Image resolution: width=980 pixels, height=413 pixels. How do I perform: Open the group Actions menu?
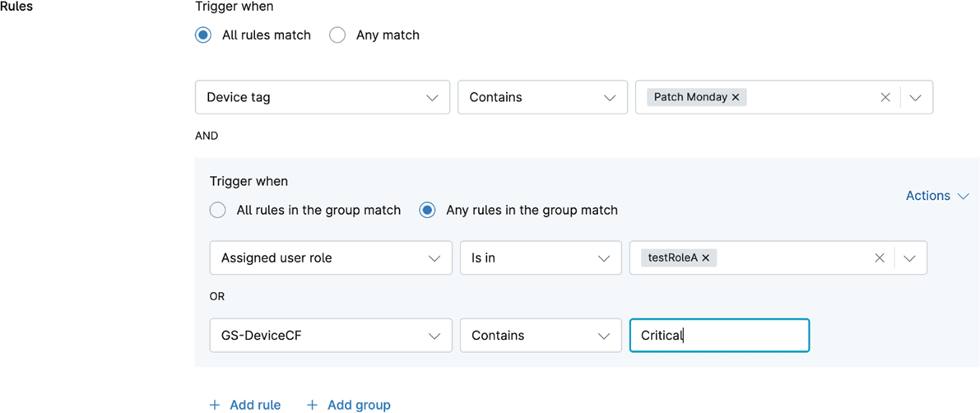(936, 196)
